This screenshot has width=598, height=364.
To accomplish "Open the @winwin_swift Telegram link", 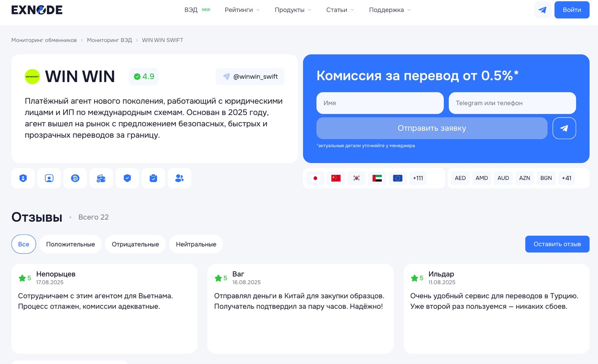I will coord(250,77).
